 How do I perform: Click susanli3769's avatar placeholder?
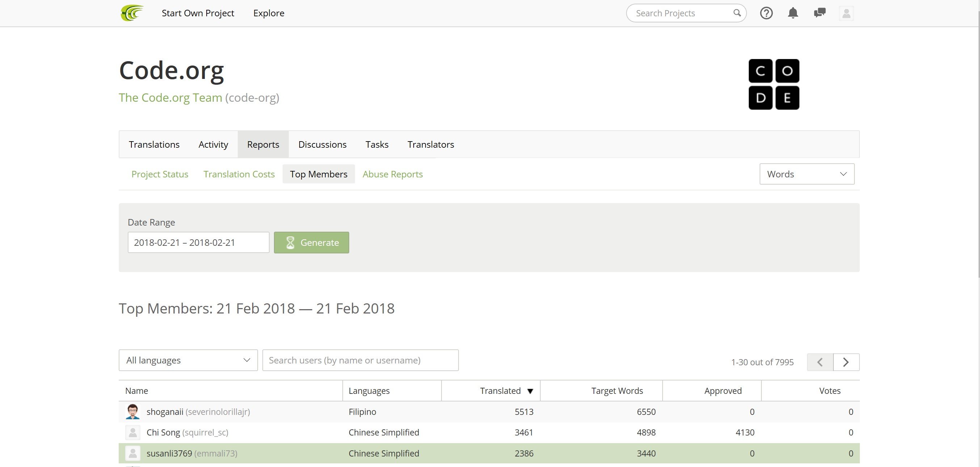[132, 453]
